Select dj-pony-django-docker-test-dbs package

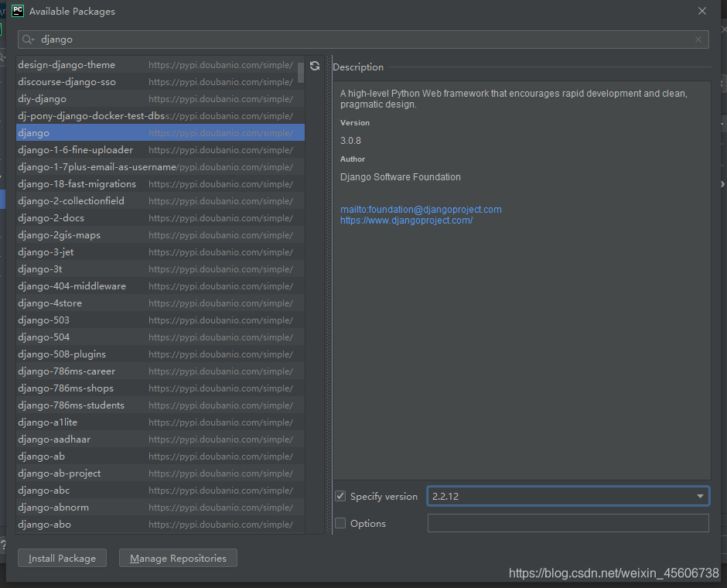tap(160, 116)
